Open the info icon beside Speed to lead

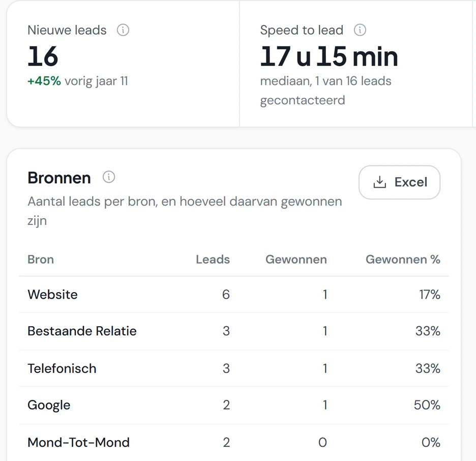pyautogui.click(x=360, y=30)
